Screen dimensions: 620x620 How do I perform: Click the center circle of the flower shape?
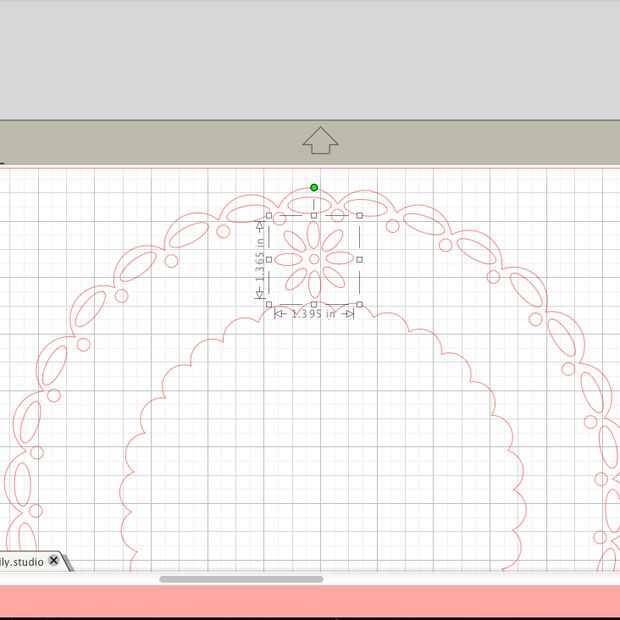point(314,259)
